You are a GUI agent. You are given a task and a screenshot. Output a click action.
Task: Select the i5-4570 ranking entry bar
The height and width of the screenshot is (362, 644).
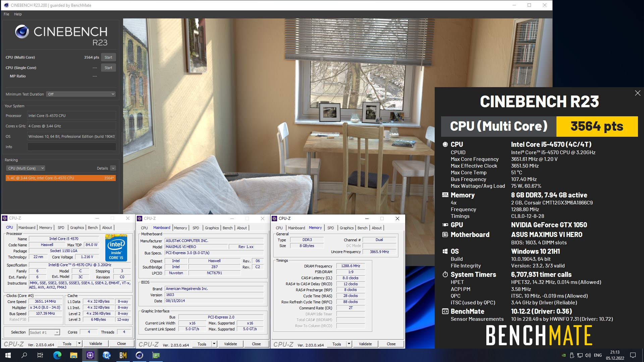tap(61, 178)
